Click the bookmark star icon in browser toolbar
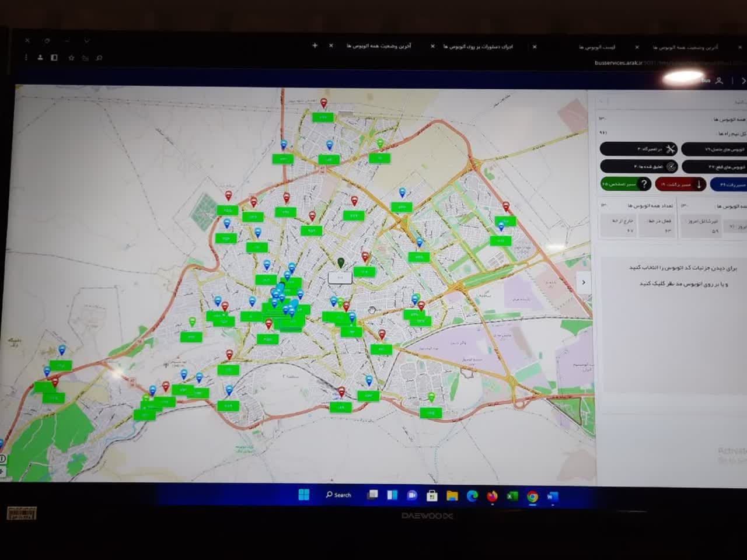The image size is (747, 560). tap(71, 58)
